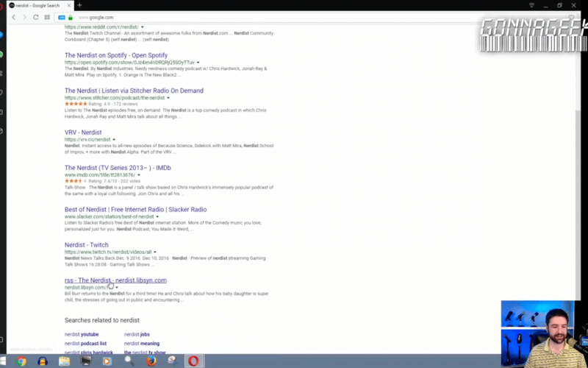Image resolution: width=588 pixels, height=368 pixels.
Task: Launch Chrome from the taskbar
Action: (21, 361)
